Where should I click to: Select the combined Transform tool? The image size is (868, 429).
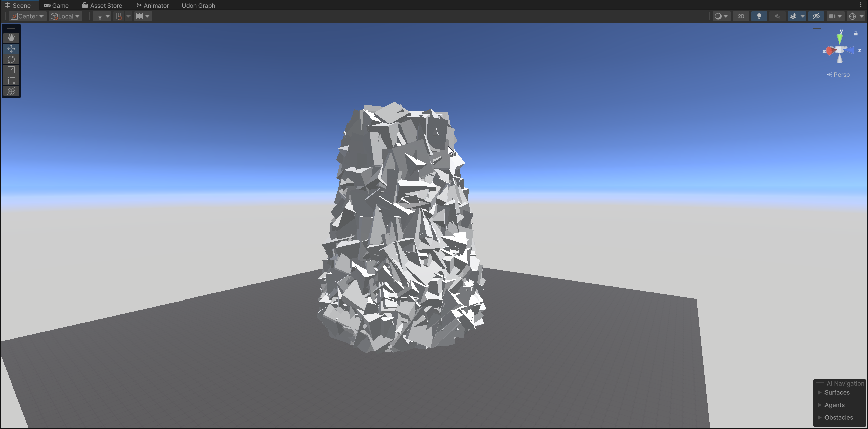pyautogui.click(x=11, y=91)
